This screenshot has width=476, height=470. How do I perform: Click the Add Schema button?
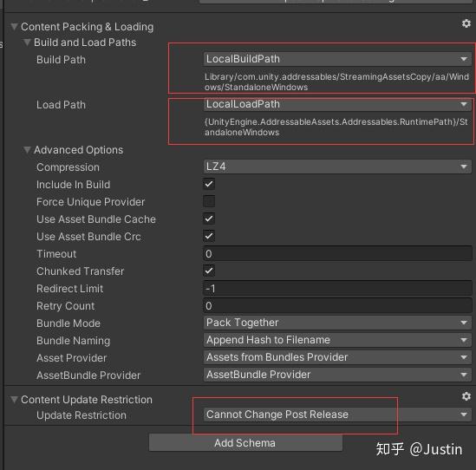245,443
